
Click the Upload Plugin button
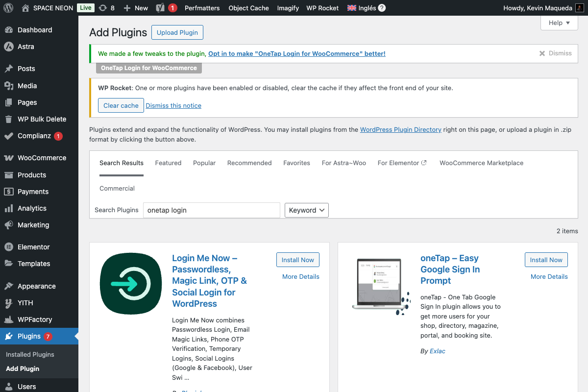coord(177,32)
